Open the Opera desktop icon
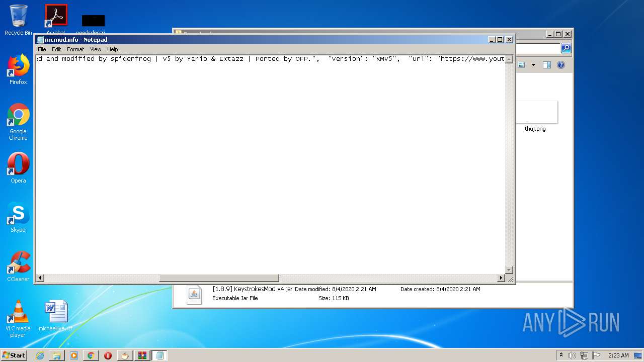Viewport: 644px width, 362px height. (18, 168)
